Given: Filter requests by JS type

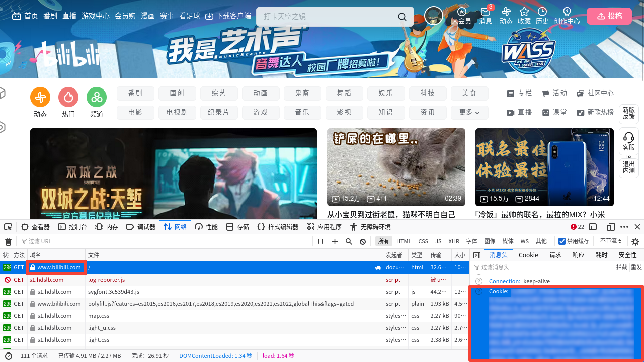Looking at the screenshot, I should point(438,242).
